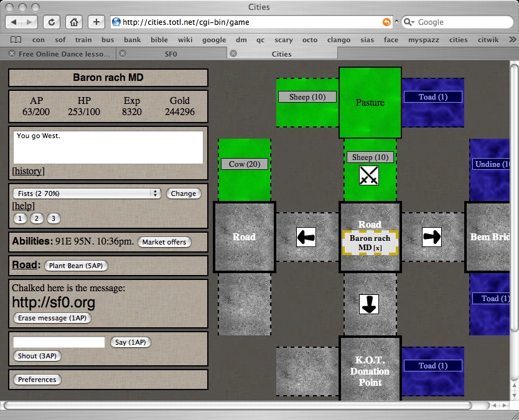The height and width of the screenshot is (420, 519).
Task: Click the west arrow movement icon
Action: (306, 237)
